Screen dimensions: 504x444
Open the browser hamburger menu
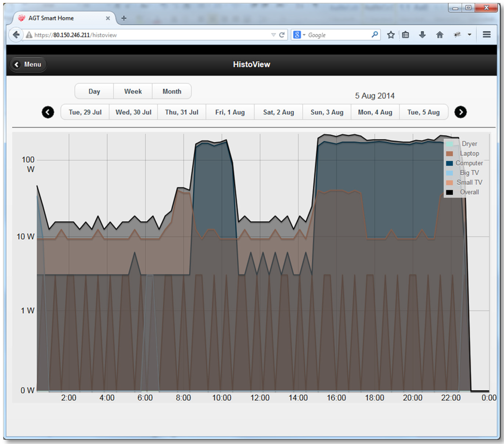pyautogui.click(x=487, y=34)
